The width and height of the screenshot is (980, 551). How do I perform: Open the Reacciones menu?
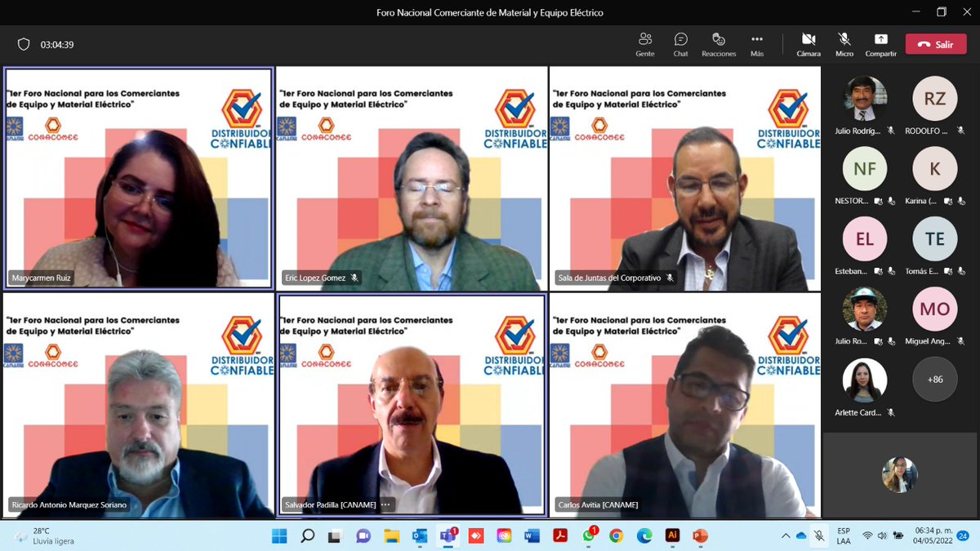pos(719,44)
